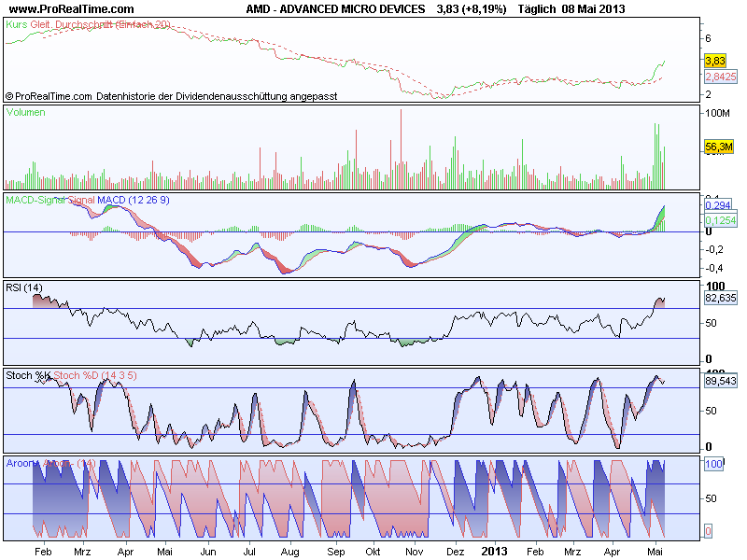Click the 89,543 stochastic value tag

[720, 381]
